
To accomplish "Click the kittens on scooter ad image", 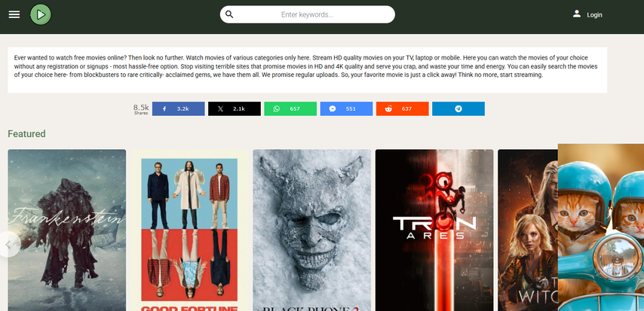I will coord(601,227).
